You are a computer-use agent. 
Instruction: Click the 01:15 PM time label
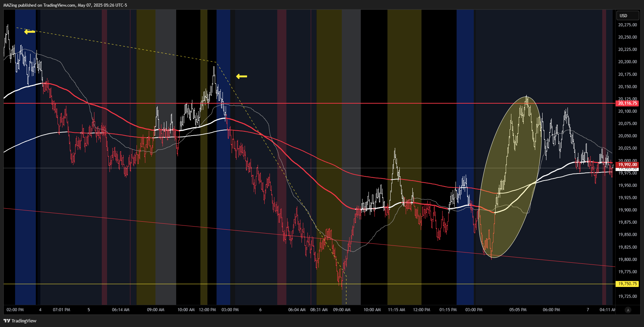(x=448, y=310)
